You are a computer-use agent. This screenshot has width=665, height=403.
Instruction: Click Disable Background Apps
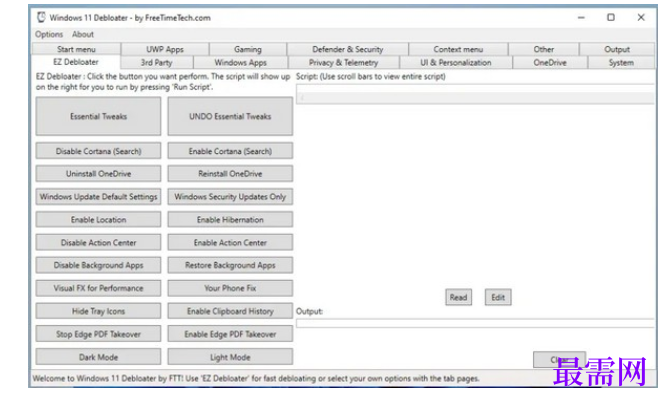(98, 266)
